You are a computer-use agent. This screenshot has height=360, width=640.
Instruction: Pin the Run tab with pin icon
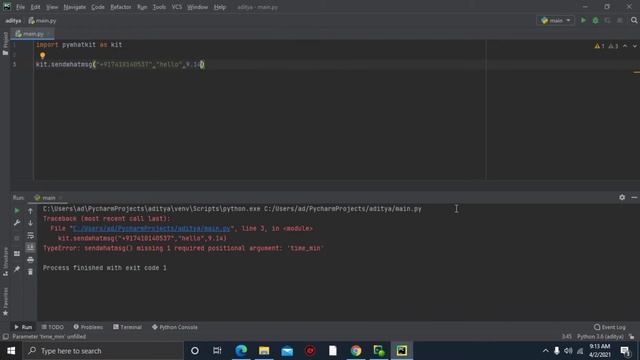coord(17,269)
